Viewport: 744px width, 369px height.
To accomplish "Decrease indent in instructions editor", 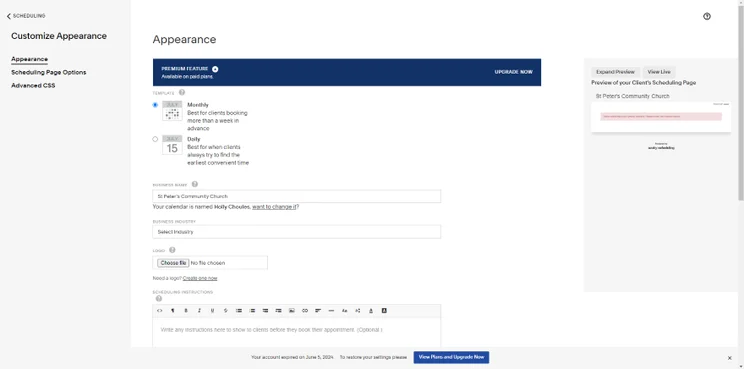I will [265, 311].
